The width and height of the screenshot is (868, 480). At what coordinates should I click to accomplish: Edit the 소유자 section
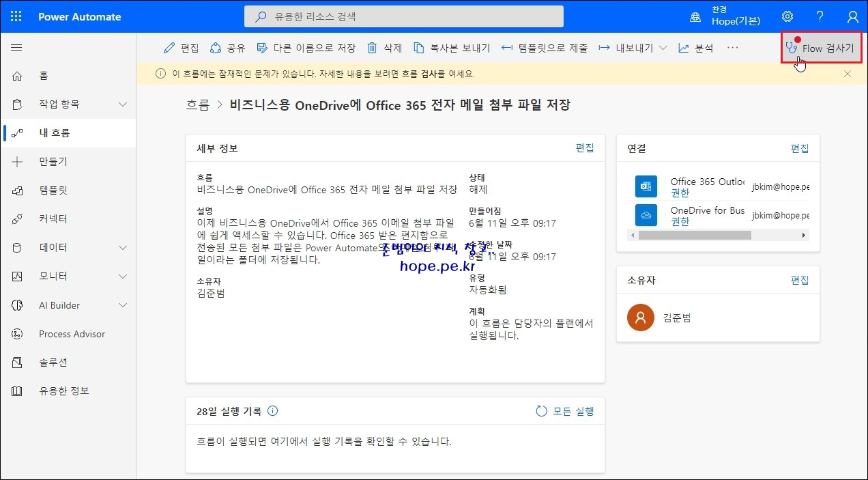click(x=800, y=280)
